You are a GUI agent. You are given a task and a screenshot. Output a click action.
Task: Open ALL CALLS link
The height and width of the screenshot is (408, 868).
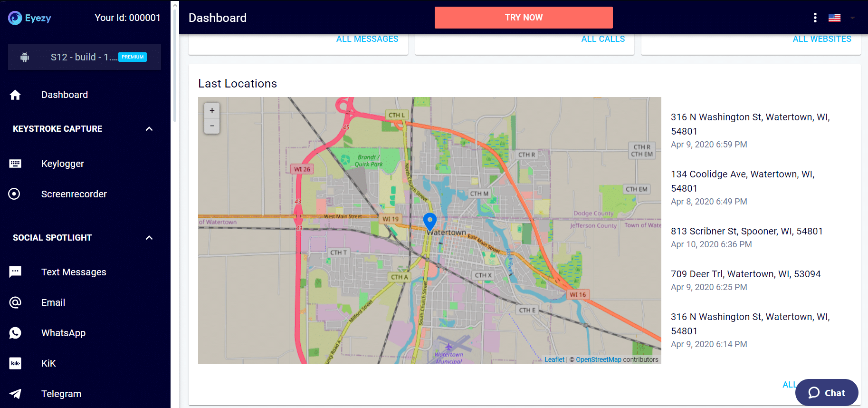click(x=603, y=39)
